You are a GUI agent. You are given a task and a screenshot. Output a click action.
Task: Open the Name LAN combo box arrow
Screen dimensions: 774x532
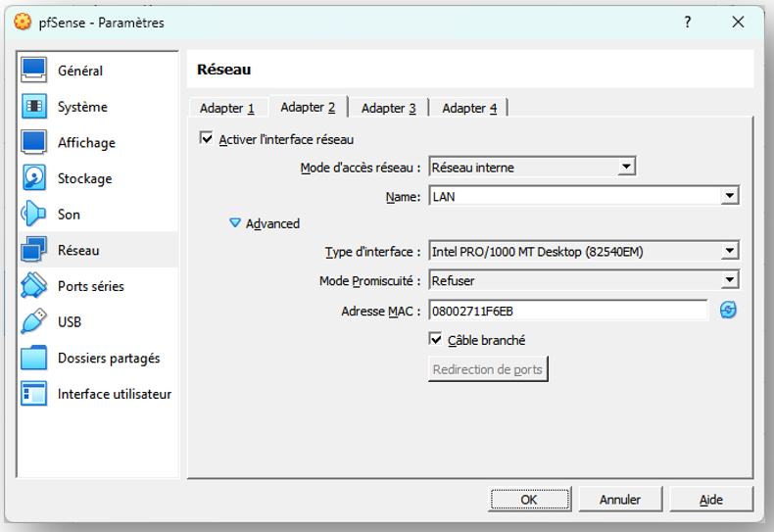click(730, 196)
